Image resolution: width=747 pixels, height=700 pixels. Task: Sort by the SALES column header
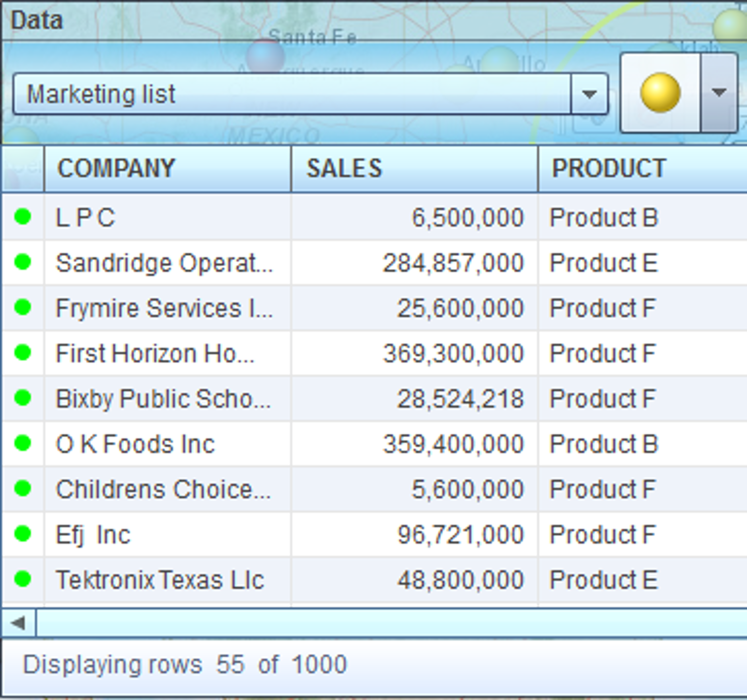(x=415, y=169)
